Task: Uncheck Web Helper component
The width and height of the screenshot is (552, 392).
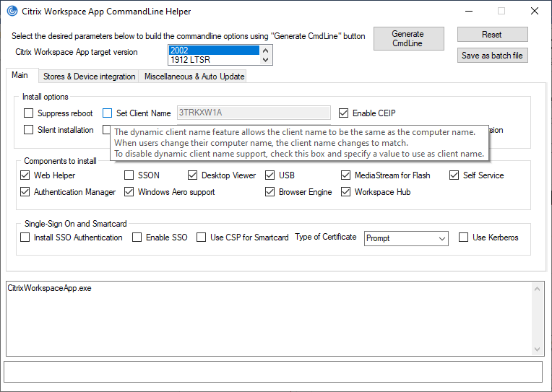Action: pos(25,175)
